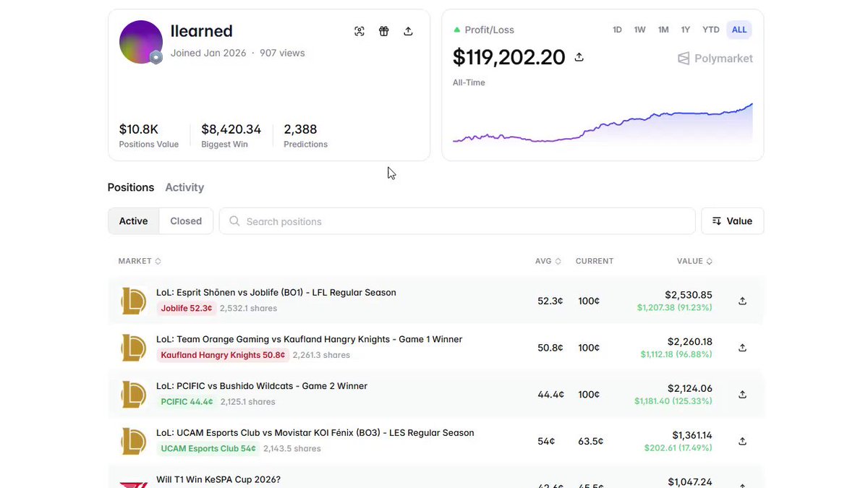Select the 1D profit range
The image size is (868, 488).
click(x=617, y=30)
